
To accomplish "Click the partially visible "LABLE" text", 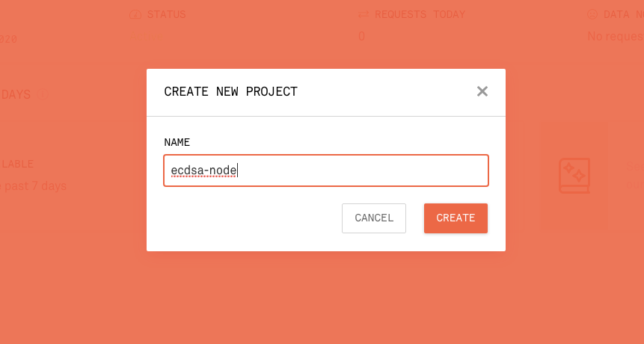I will (x=17, y=165).
